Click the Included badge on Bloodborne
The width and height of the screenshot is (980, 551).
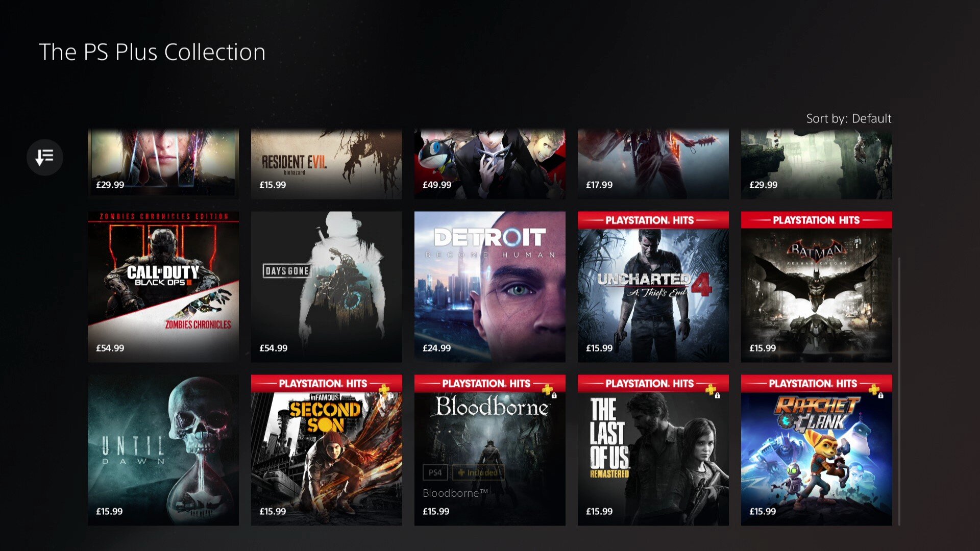pyautogui.click(x=478, y=472)
